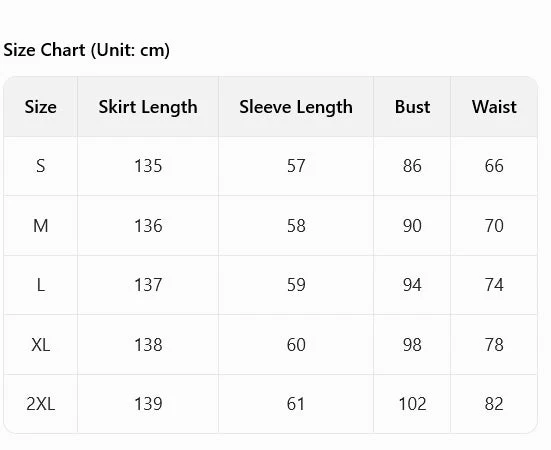551x450 pixels.
Task: Click the Size Chart (Unit: cm) heading
Action: (x=86, y=50)
